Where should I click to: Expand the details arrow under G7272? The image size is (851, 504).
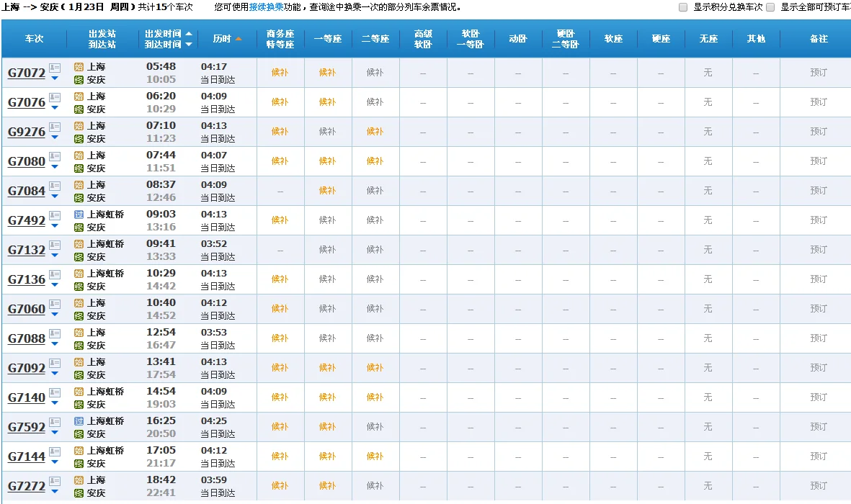[55, 491]
